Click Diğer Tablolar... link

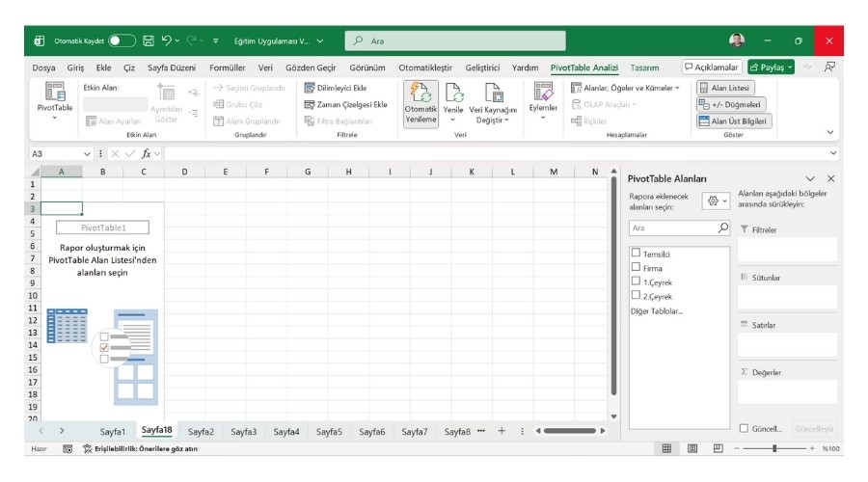tap(657, 311)
